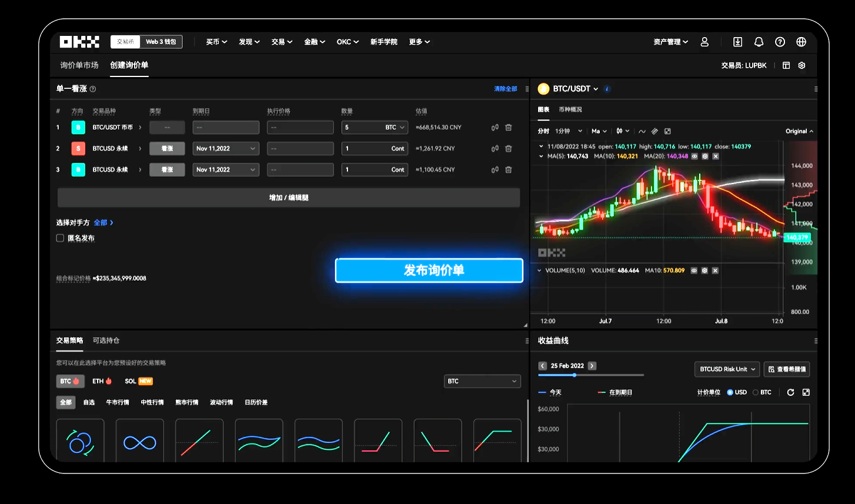Select the 牛市行情 strategy filter
855x504 pixels.
point(118,402)
